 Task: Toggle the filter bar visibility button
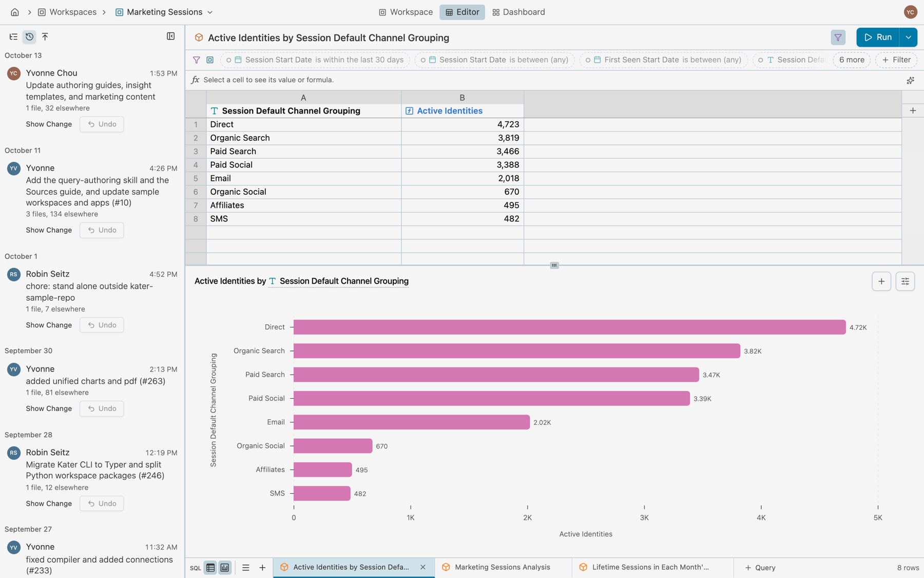(838, 37)
